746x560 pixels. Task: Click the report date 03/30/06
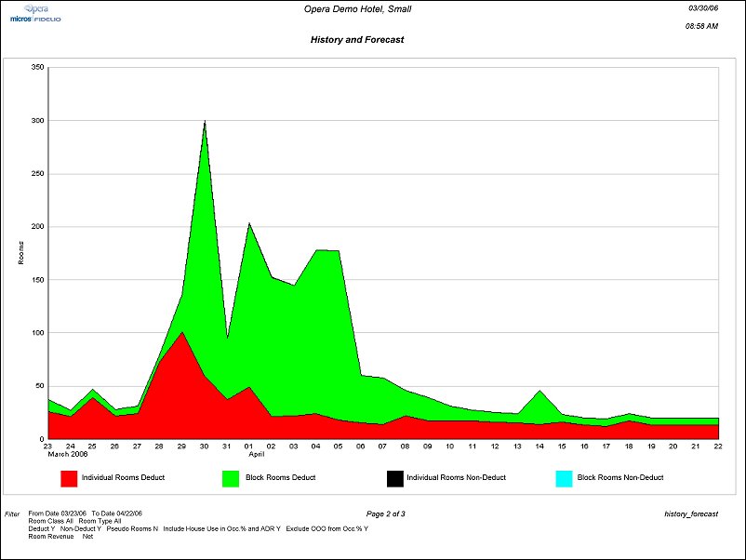(x=702, y=7)
